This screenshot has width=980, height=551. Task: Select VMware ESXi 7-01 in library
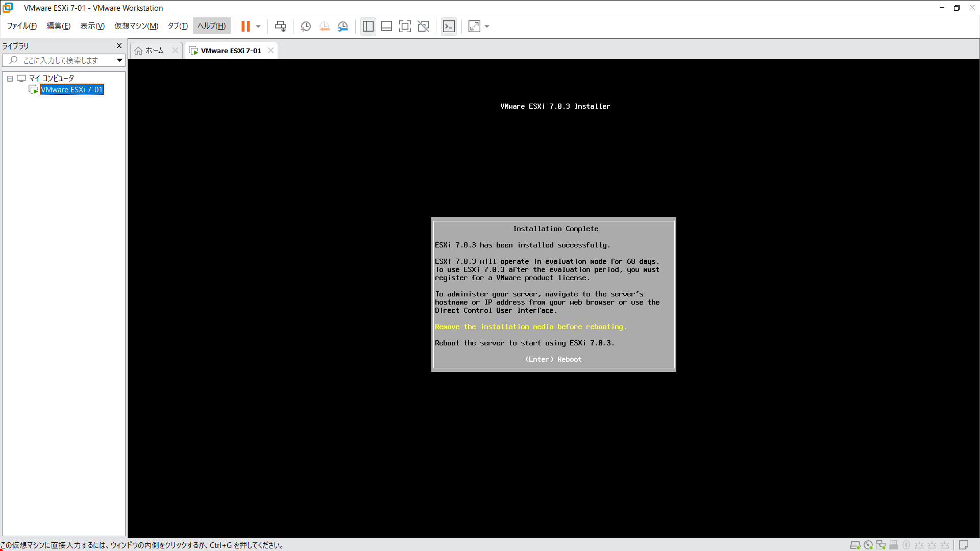[71, 90]
